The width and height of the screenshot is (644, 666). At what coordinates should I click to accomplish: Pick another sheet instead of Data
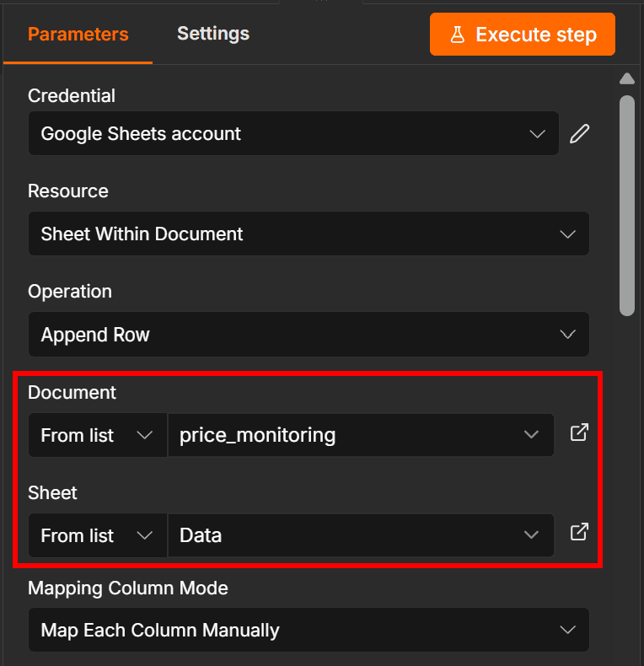(x=361, y=535)
